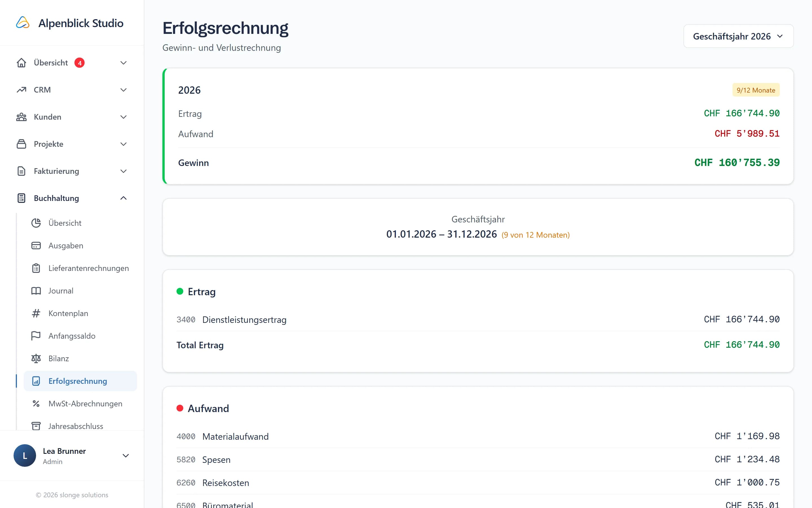Click the Alpenblick Studio brand name
Screen dimensions: 812x508
pyautogui.click(x=81, y=23)
